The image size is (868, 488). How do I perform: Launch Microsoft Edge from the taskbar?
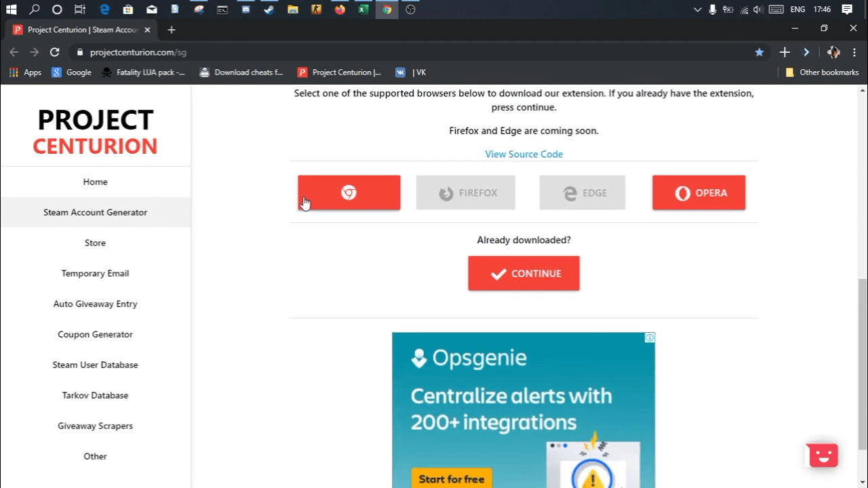click(104, 9)
